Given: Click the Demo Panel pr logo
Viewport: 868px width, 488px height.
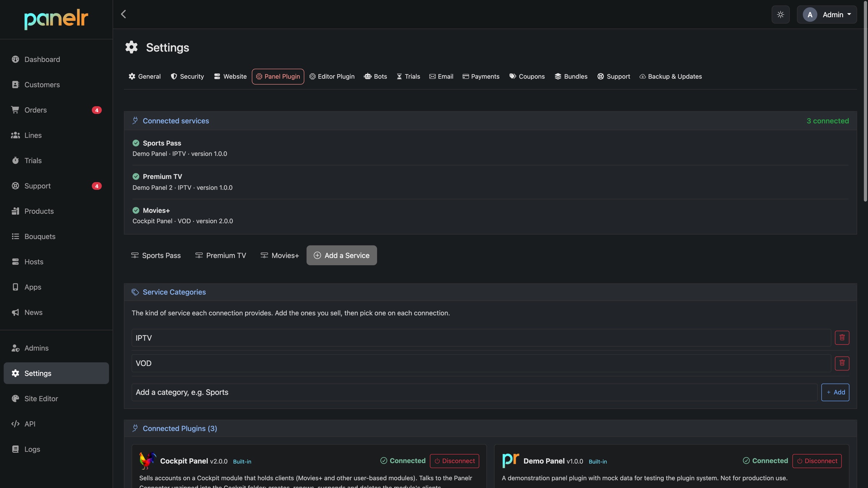Looking at the screenshot, I should click(511, 461).
